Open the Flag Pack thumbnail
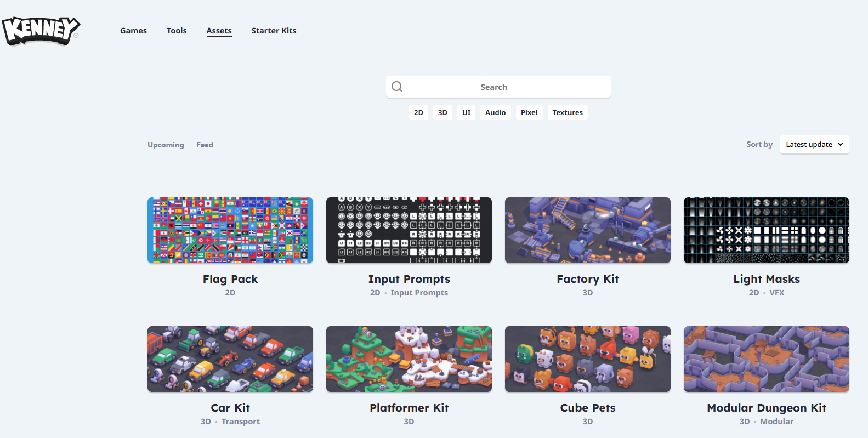Screen dimensions: 868x438 (x=230, y=230)
